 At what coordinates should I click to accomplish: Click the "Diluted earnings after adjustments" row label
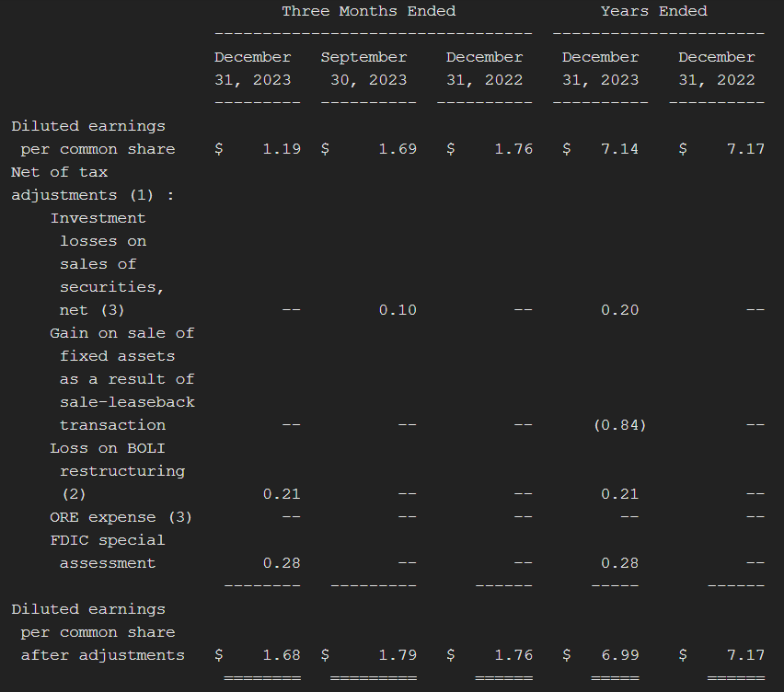click(x=98, y=632)
